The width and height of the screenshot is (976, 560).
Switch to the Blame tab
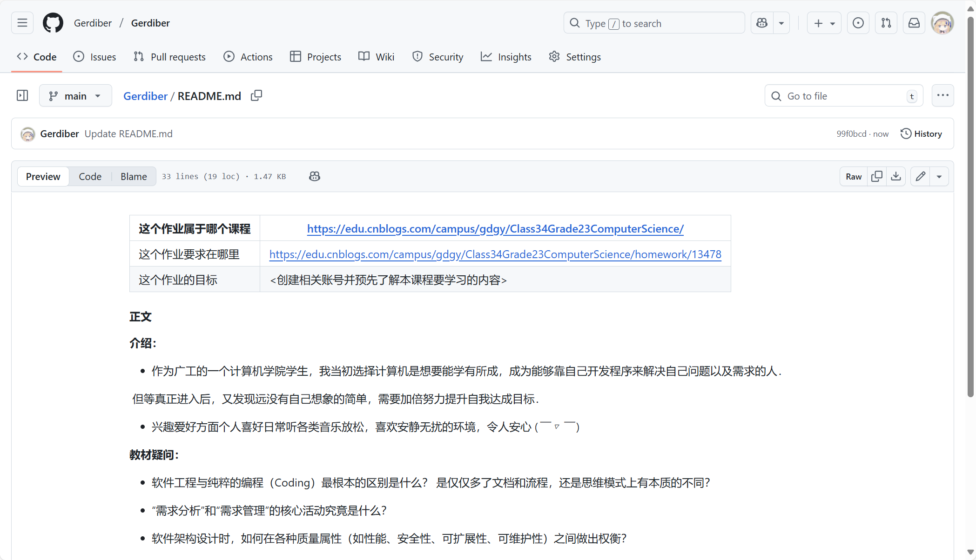(134, 176)
